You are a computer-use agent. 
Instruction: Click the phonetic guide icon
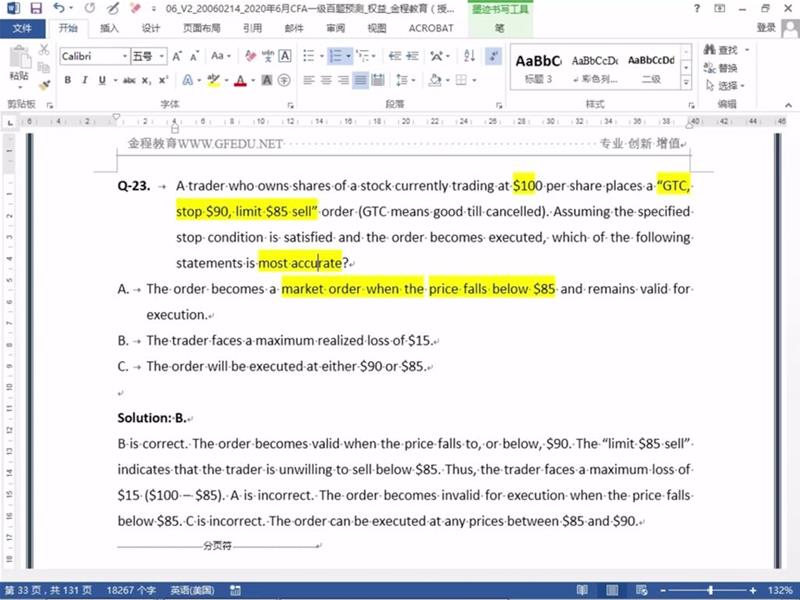[268, 56]
